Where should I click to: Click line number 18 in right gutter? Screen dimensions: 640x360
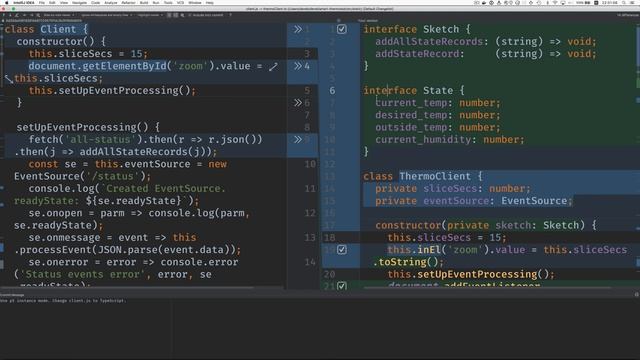329,237
